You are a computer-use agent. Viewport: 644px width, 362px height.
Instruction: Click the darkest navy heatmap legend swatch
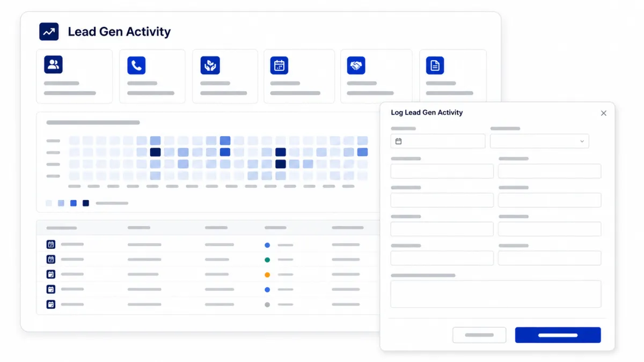point(86,203)
